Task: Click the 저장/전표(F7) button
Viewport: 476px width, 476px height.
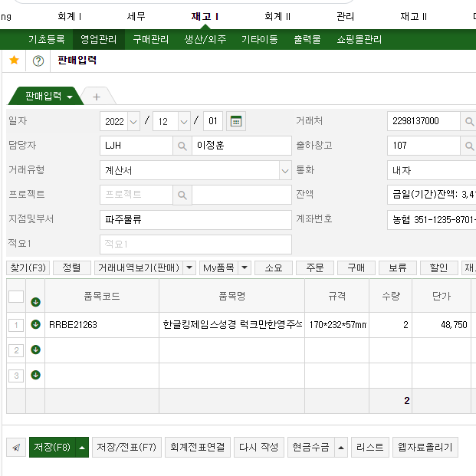Action: point(126,447)
